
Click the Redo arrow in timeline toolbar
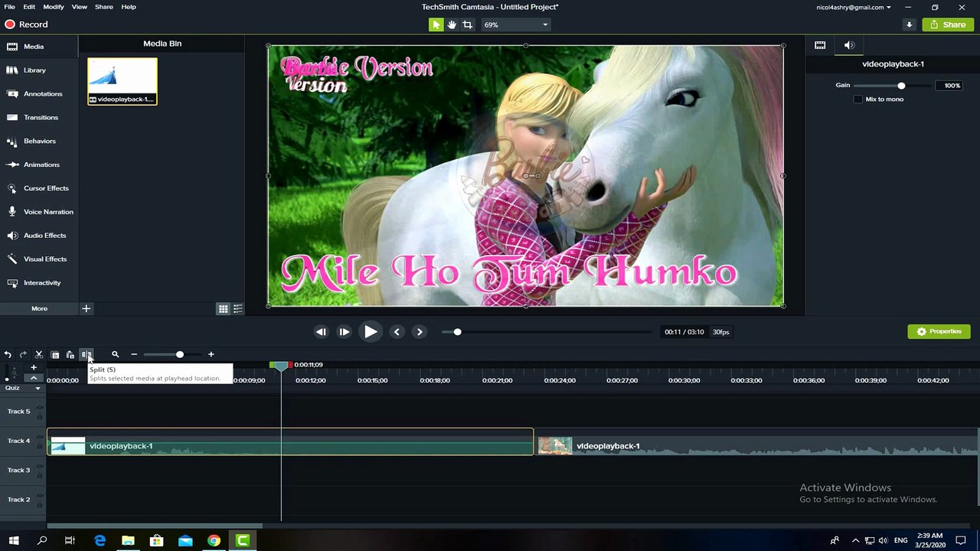coord(23,354)
